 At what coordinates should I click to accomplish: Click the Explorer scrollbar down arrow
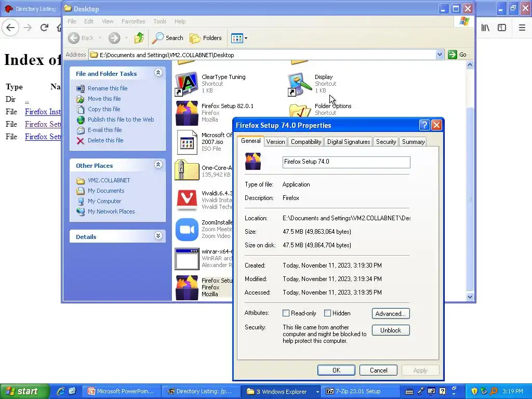tap(470, 297)
